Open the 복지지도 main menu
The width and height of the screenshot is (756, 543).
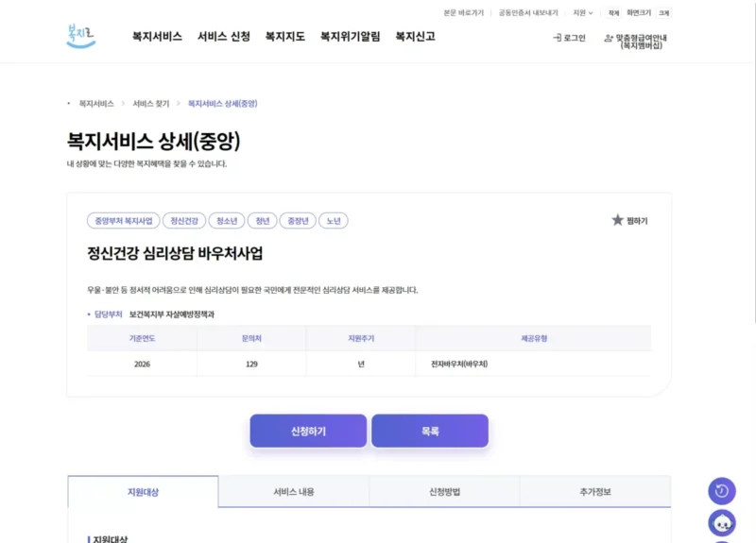[x=285, y=37]
